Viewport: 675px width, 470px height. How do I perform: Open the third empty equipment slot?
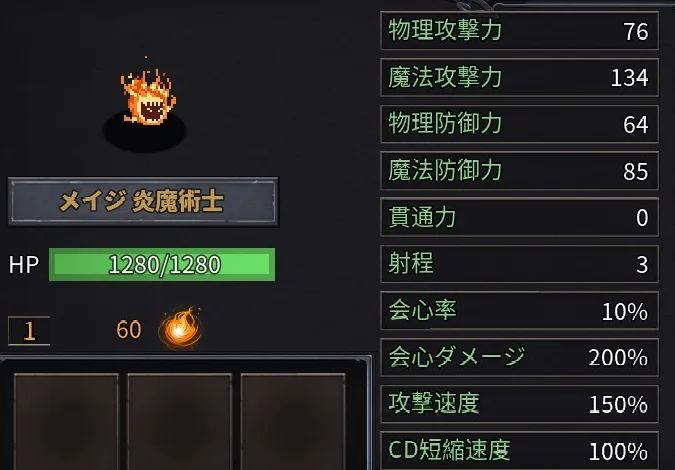pos(293,422)
